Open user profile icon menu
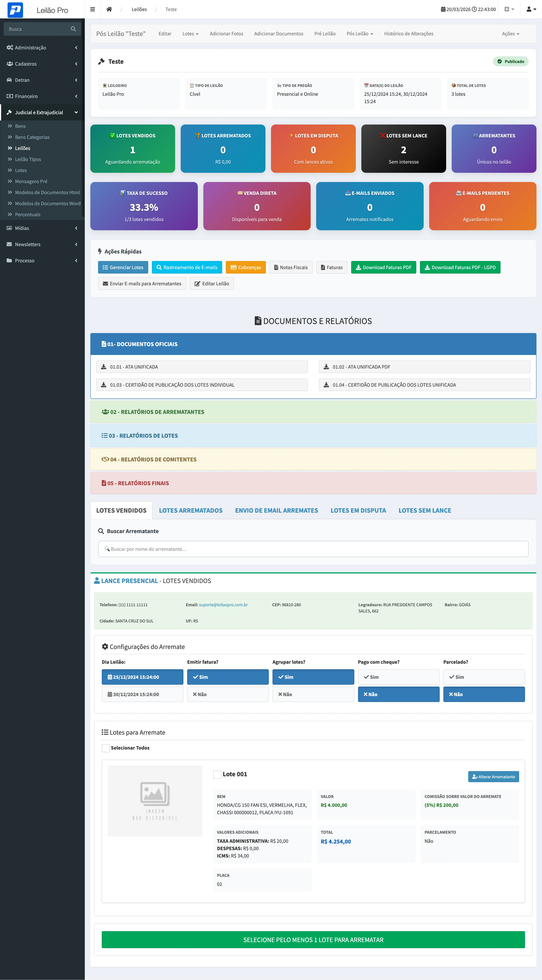 click(x=531, y=9)
